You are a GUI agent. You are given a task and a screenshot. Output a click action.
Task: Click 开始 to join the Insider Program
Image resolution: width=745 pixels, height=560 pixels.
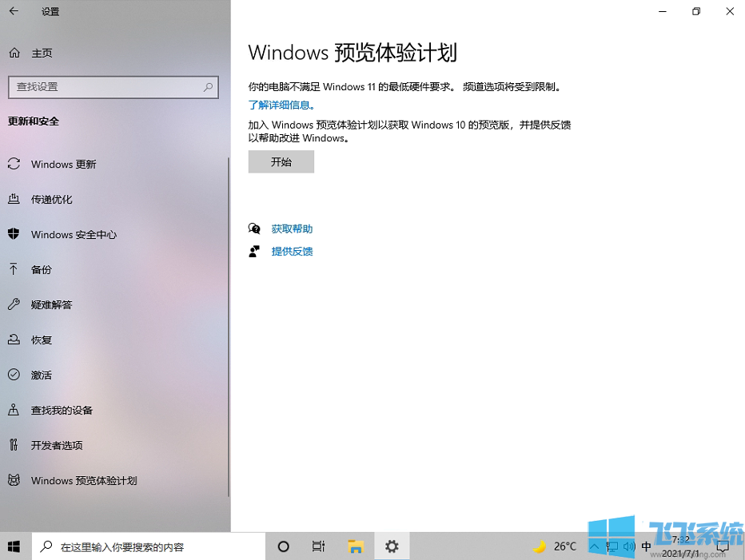coord(281,161)
